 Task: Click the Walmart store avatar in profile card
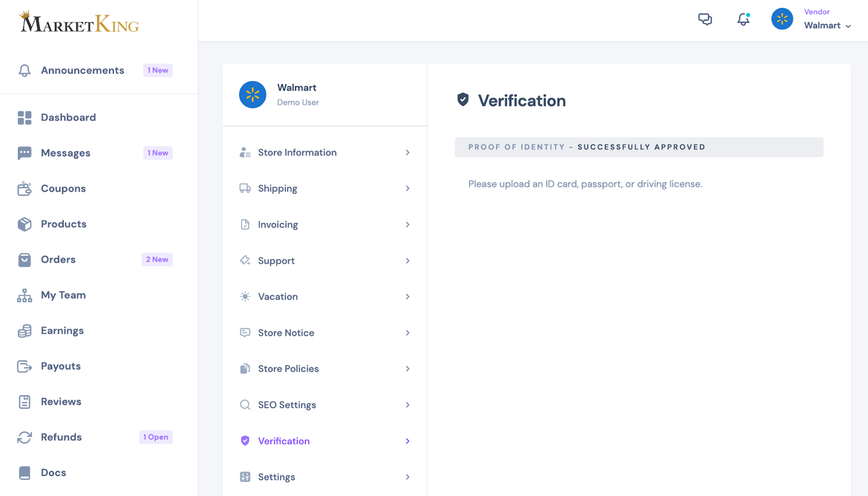point(253,95)
